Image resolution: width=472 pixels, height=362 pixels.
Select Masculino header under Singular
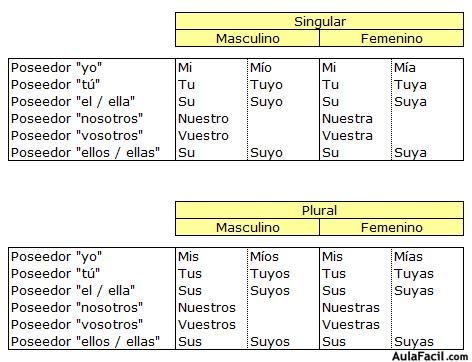coord(247,38)
